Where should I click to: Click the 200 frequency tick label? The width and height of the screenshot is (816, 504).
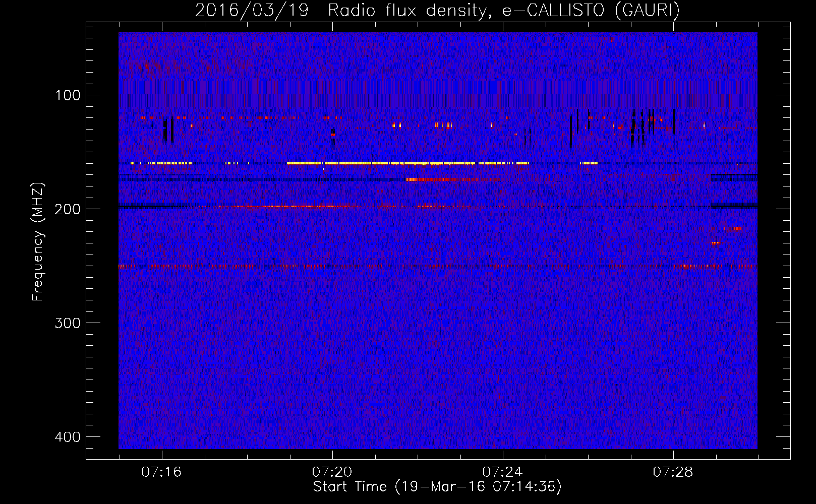pyautogui.click(x=68, y=209)
